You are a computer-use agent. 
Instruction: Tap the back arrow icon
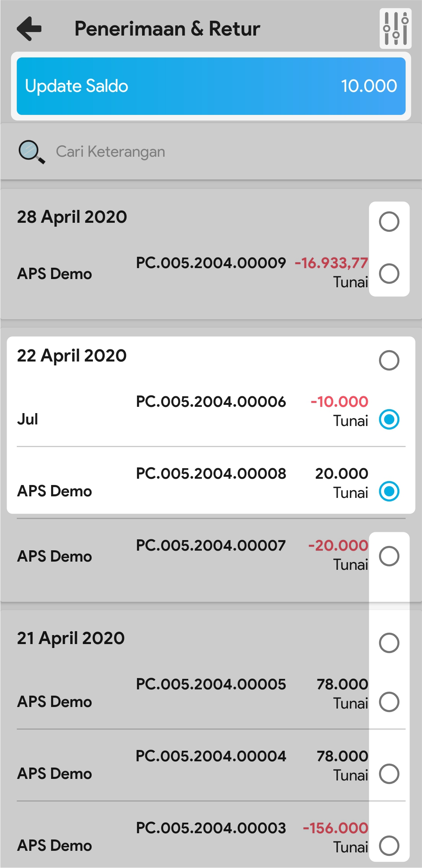[x=29, y=29]
